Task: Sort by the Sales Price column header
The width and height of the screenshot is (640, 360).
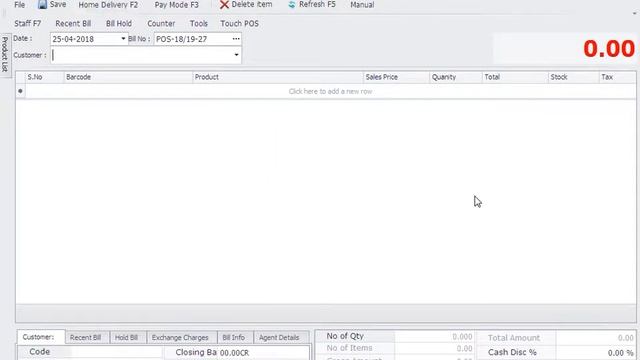Action: coord(396,77)
